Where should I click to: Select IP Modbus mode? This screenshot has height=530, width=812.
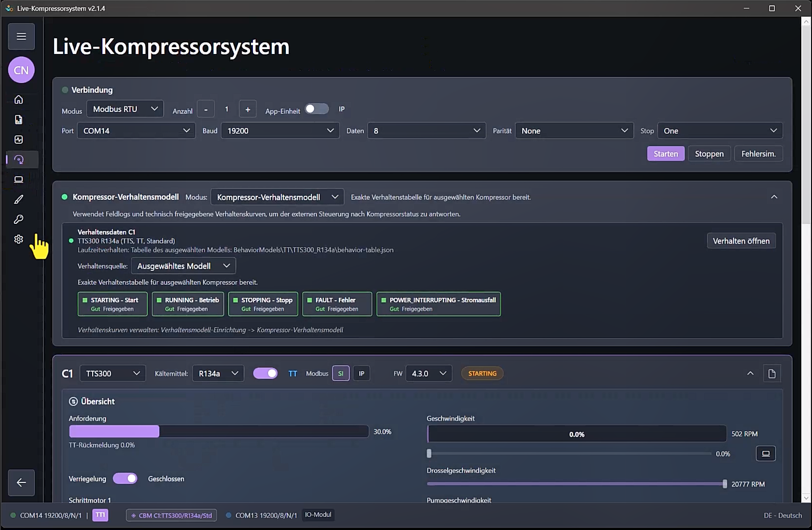point(361,373)
